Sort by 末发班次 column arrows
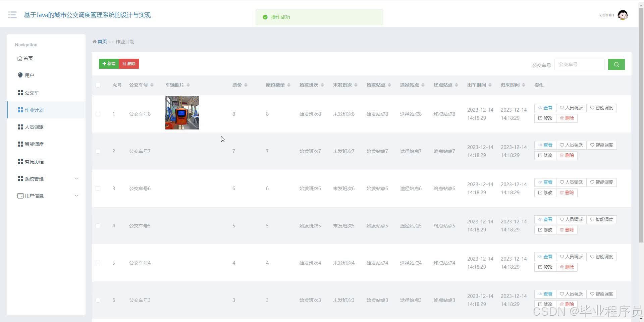This screenshot has width=644, height=322. 356,85
